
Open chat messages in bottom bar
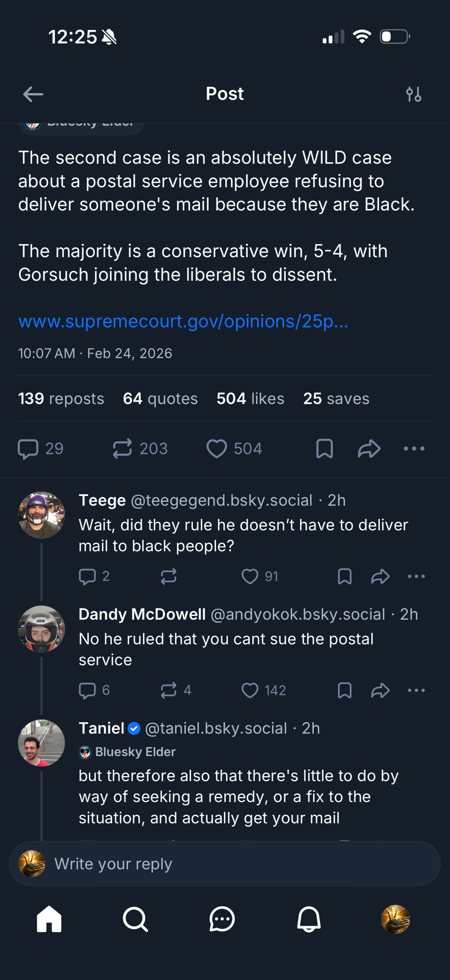click(x=222, y=919)
